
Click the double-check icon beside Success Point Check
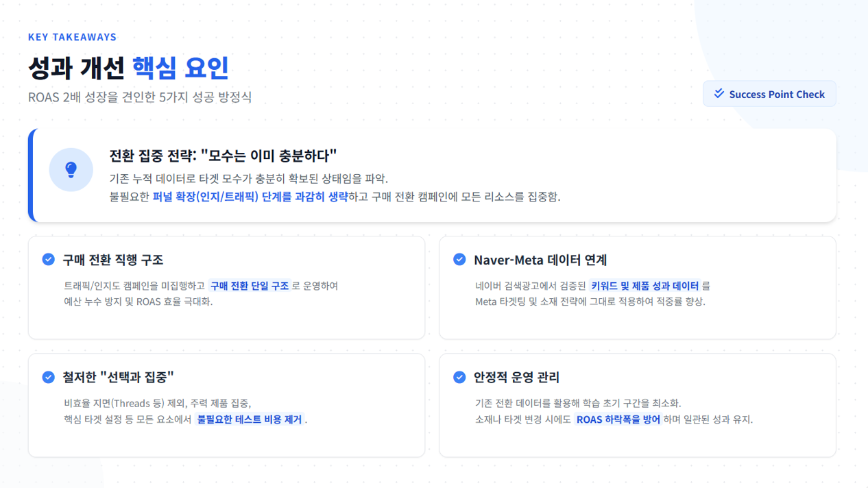pos(719,94)
